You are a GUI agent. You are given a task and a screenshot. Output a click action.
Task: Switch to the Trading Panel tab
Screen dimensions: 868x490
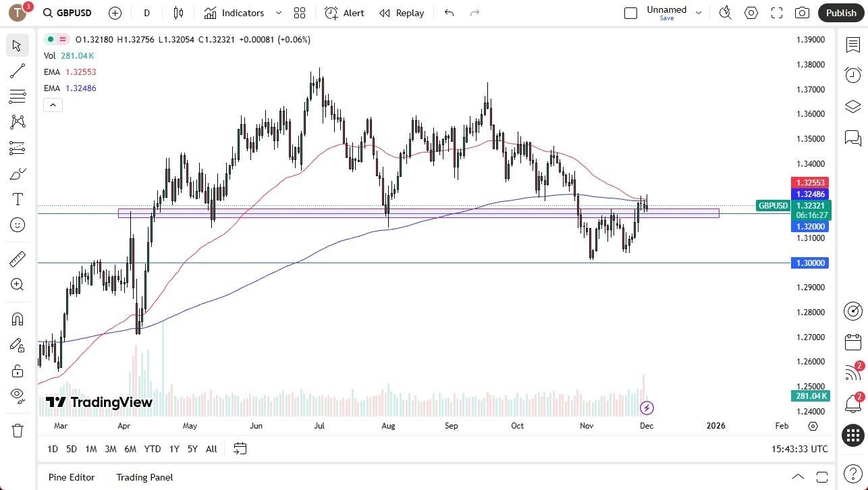[144, 477]
